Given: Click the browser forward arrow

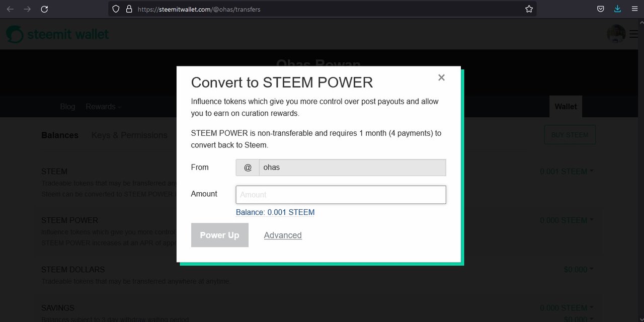Looking at the screenshot, I should 27,9.
